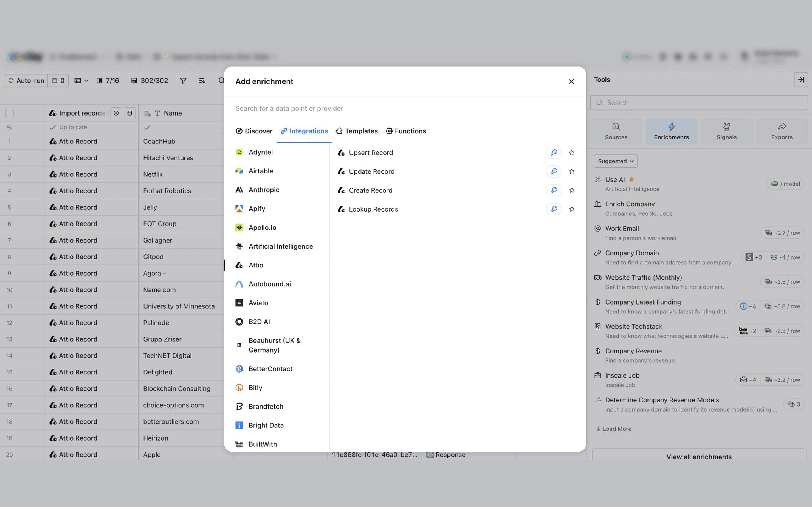Choose the Apollo.io provider
Image resolution: width=812 pixels, height=507 pixels.
(x=262, y=227)
